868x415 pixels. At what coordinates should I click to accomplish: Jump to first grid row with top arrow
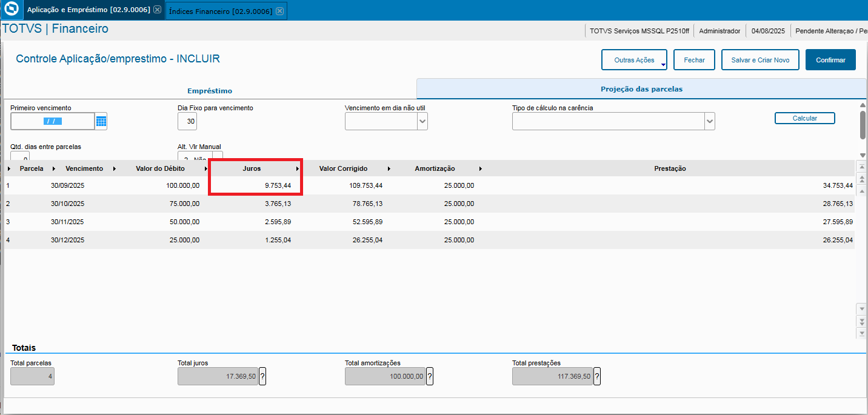(861, 166)
